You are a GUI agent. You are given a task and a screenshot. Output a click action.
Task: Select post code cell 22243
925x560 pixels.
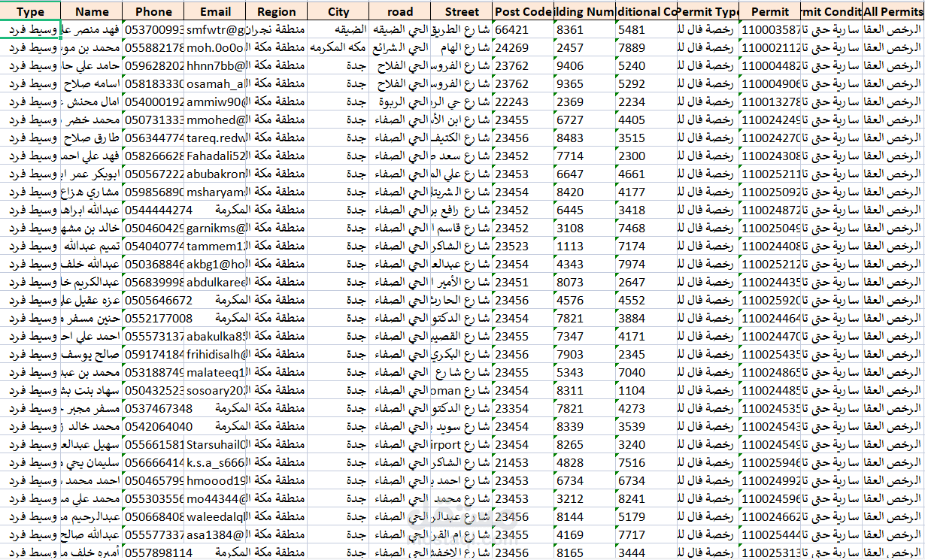point(523,101)
